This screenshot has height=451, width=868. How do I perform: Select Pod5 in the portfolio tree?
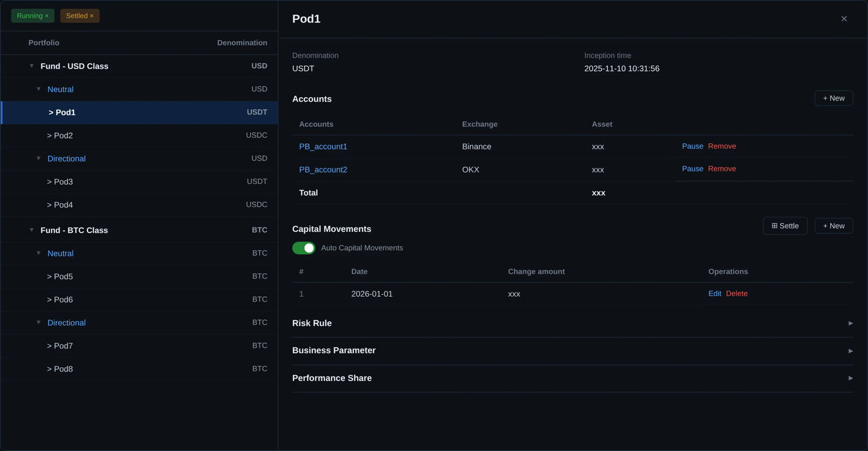tap(140, 276)
